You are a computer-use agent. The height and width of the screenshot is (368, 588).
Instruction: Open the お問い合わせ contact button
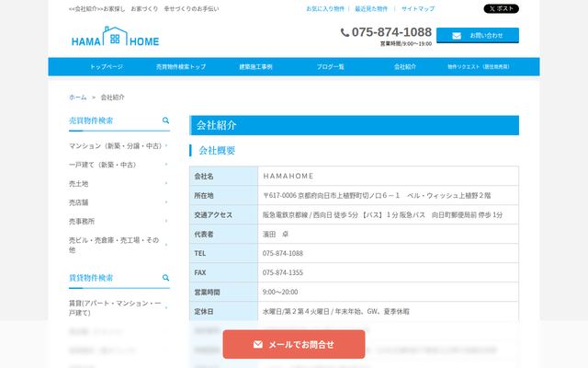coord(478,35)
